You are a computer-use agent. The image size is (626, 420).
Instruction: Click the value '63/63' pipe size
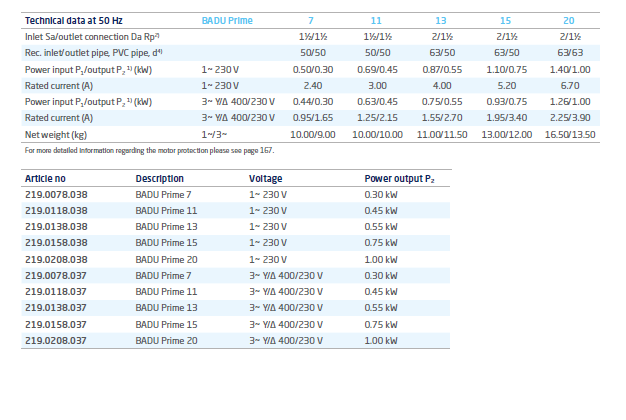[570, 53]
